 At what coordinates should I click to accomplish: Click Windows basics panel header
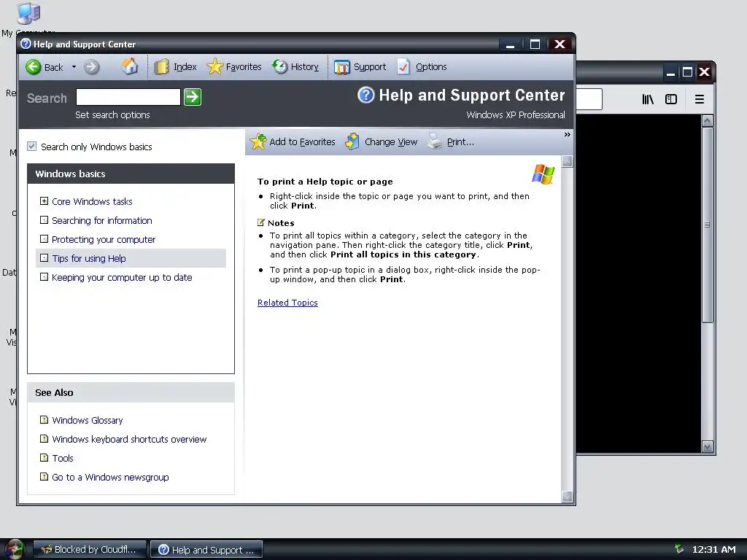pos(131,174)
